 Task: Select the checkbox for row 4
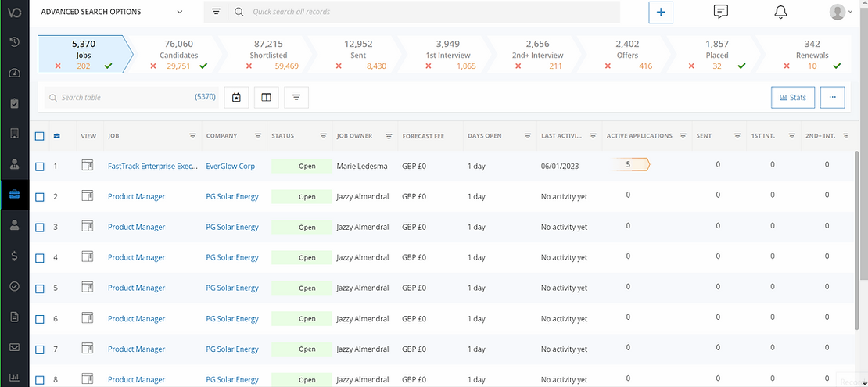[40, 257]
